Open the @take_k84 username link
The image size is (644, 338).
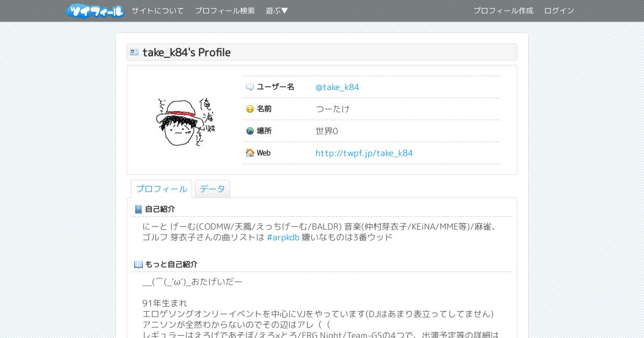coord(337,87)
